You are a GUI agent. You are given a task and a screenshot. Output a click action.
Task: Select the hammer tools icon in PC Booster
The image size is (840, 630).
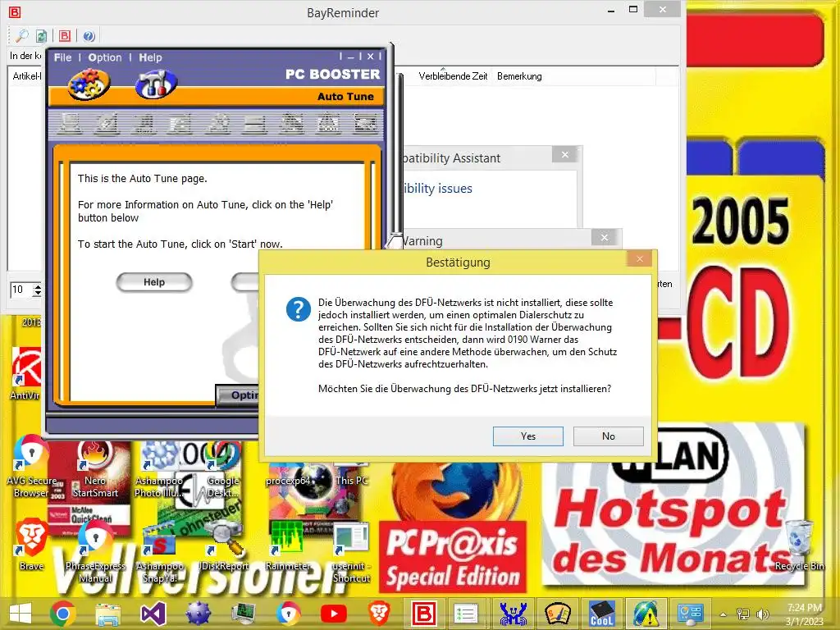coord(156,84)
